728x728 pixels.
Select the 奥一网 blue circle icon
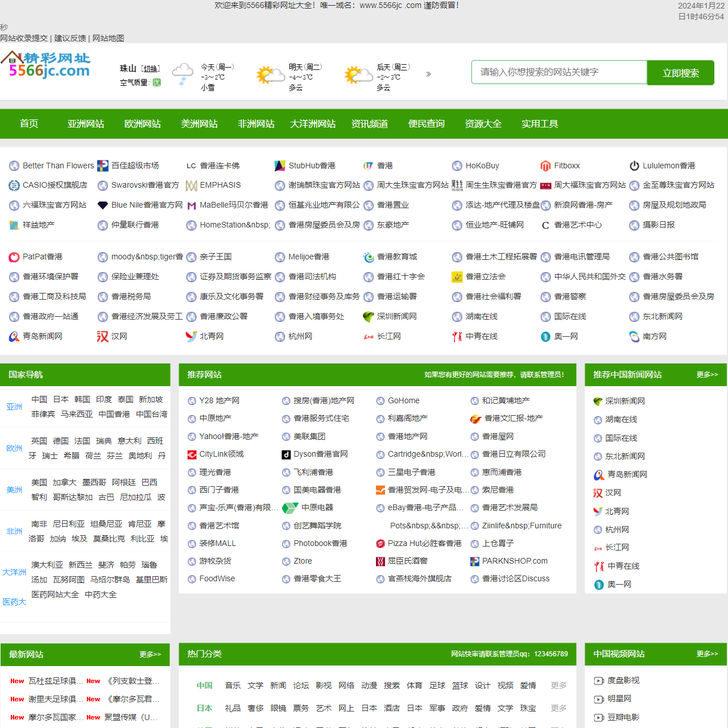pos(545,336)
